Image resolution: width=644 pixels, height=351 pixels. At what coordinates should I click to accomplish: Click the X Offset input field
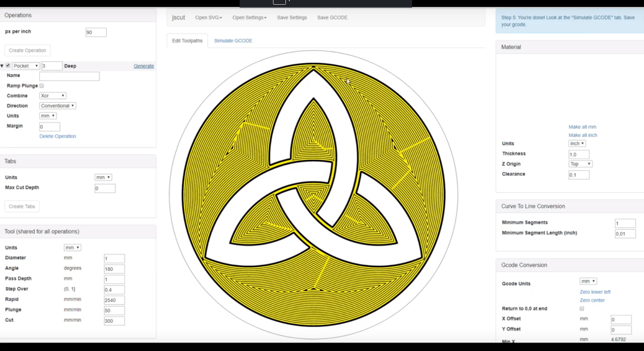tap(621, 320)
